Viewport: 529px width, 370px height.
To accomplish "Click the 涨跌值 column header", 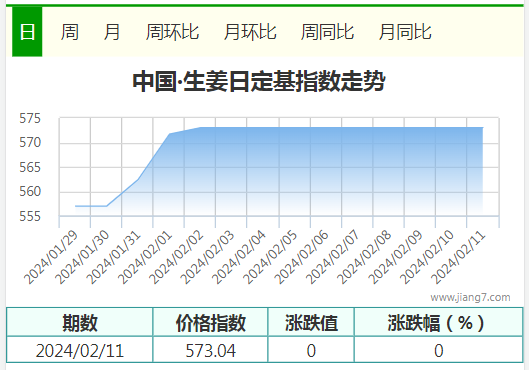I will [x=311, y=322].
